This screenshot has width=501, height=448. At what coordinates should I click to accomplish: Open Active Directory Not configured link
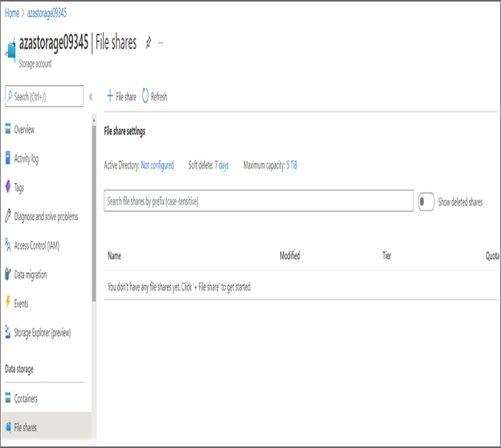click(x=157, y=165)
